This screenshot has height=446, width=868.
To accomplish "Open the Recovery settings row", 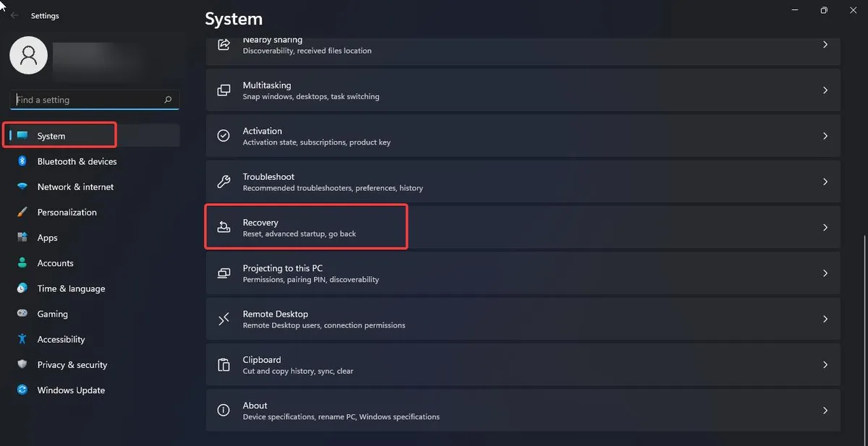I will pyautogui.click(x=523, y=228).
